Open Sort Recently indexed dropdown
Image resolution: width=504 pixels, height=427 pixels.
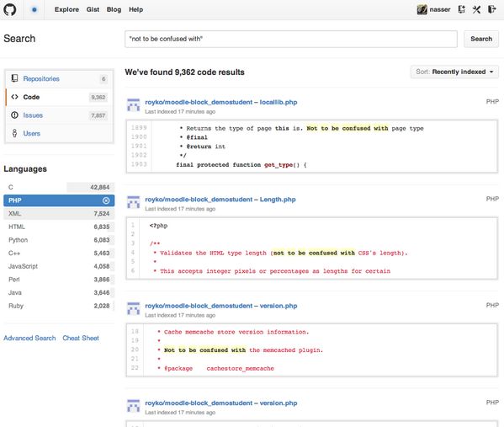454,72
